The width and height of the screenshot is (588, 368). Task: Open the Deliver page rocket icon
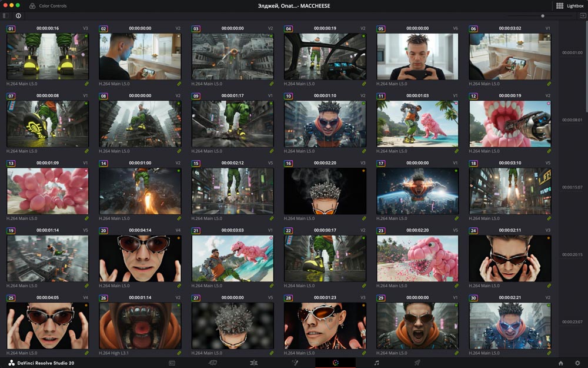point(417,363)
